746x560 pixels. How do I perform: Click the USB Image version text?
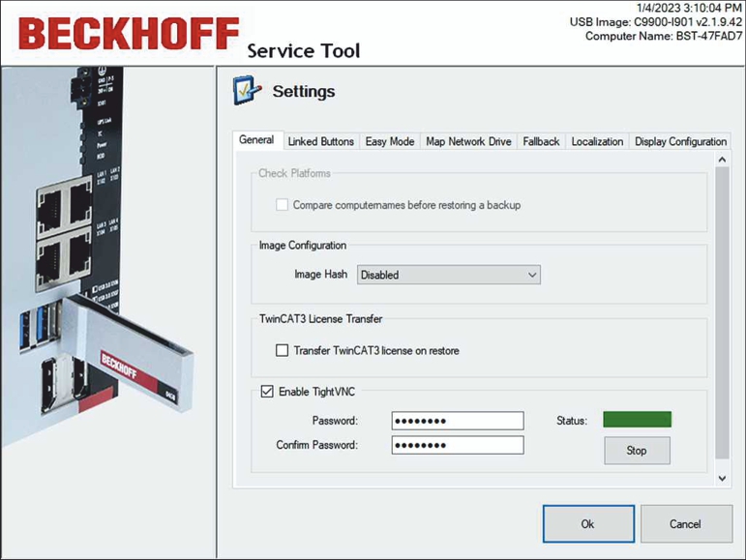(656, 22)
